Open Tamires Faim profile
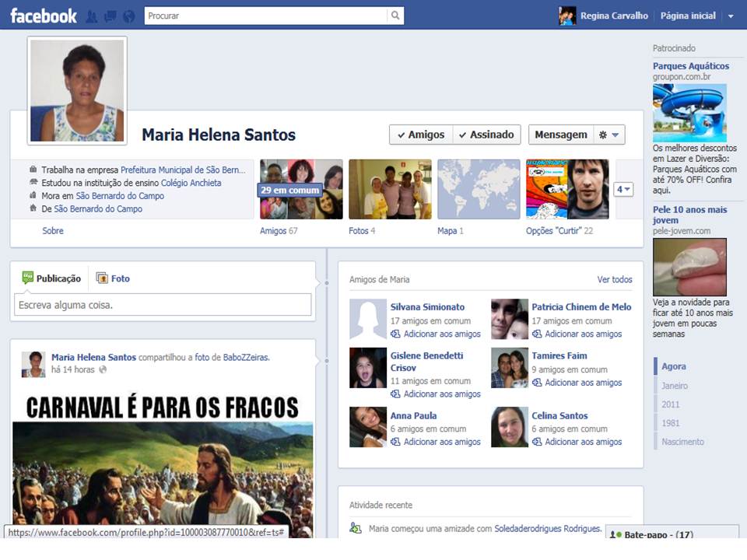Image resolution: width=747 pixels, height=560 pixels. coord(559,355)
